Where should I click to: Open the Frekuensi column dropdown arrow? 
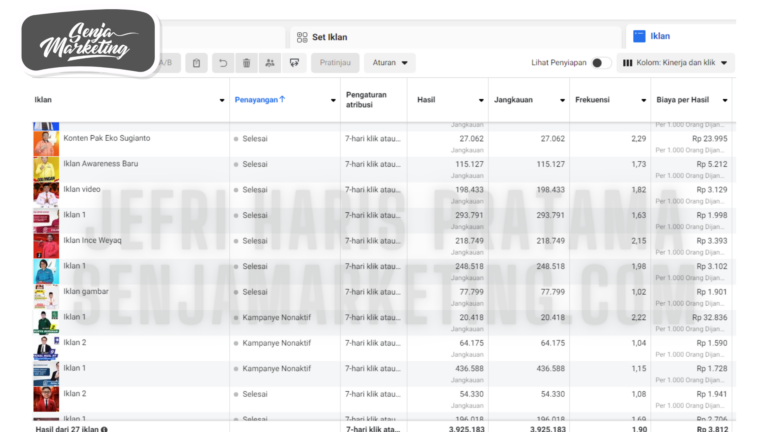click(641, 100)
